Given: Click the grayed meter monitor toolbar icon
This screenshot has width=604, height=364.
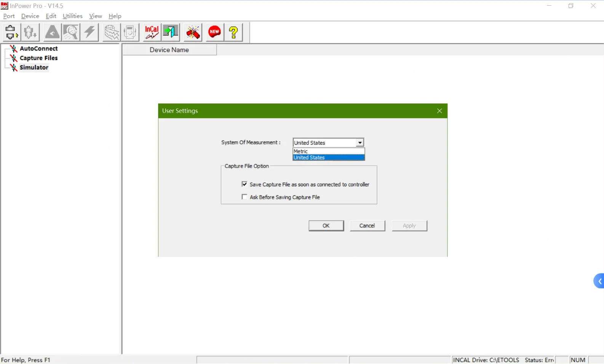Looking at the screenshot, I should [x=130, y=32].
